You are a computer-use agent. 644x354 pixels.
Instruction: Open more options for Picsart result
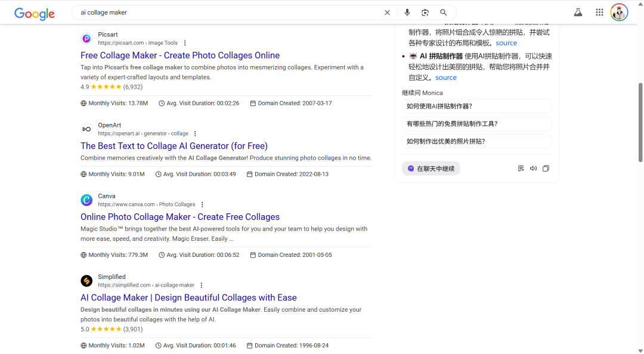point(185,43)
